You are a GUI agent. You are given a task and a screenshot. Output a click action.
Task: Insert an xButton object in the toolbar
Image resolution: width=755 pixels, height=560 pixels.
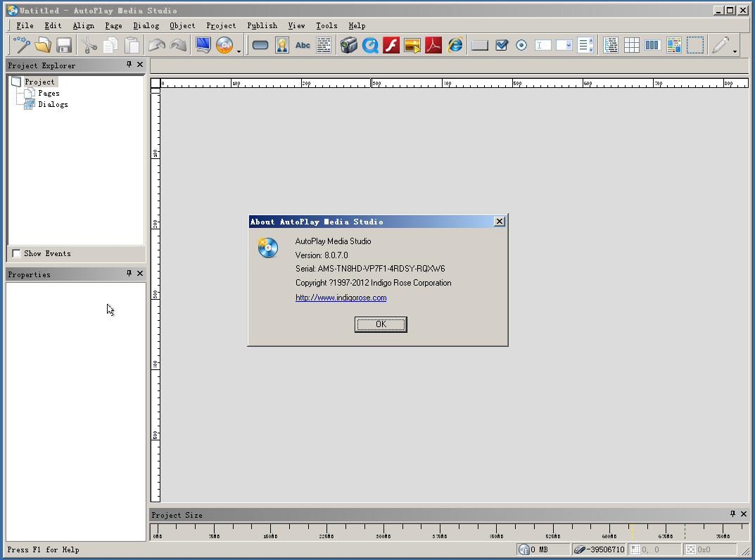point(480,45)
